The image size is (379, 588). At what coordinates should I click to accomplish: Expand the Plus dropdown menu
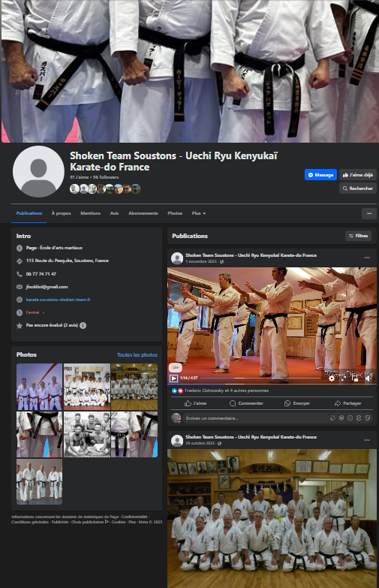point(199,213)
